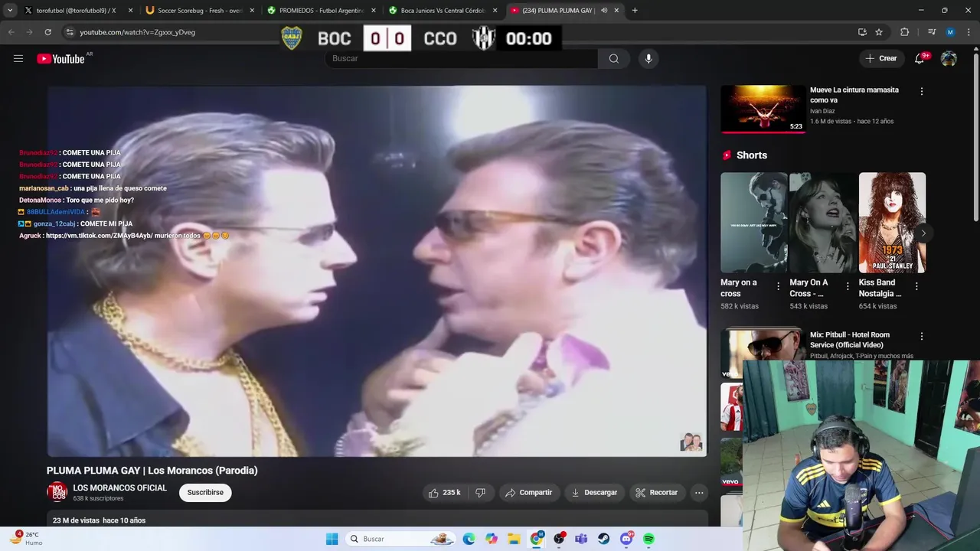
Task: View site information icon in address bar
Action: (70, 32)
